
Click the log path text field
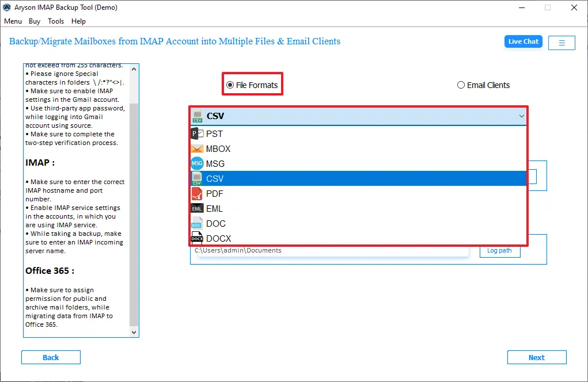pos(331,251)
